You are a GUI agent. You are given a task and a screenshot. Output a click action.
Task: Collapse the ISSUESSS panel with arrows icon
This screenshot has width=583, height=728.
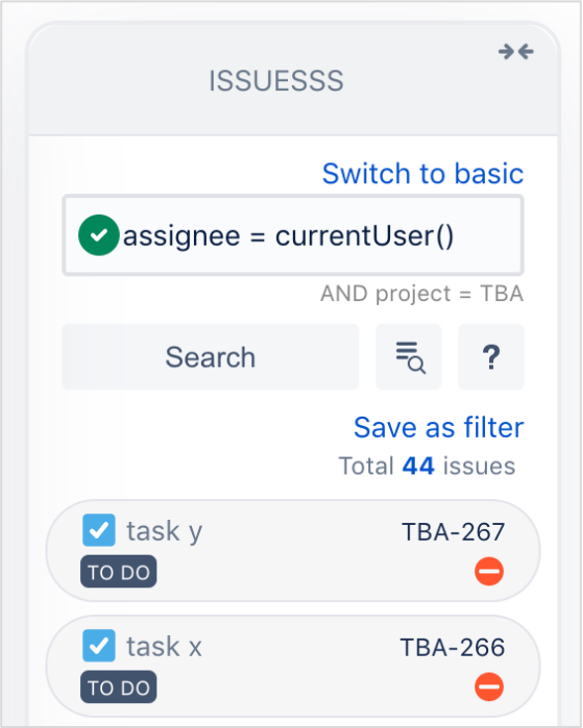tap(516, 52)
